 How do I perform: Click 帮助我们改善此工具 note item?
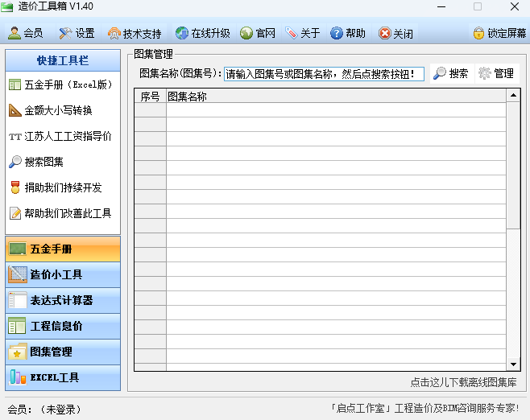coord(60,213)
